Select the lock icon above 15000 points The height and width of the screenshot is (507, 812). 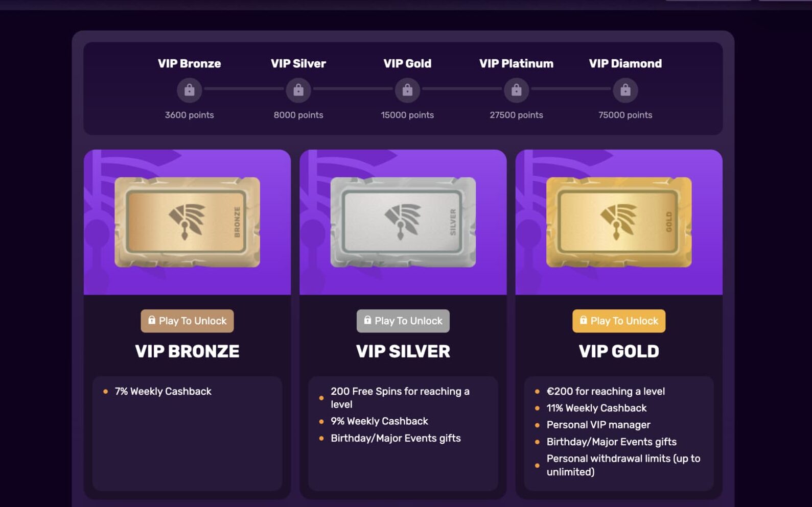[x=407, y=90]
